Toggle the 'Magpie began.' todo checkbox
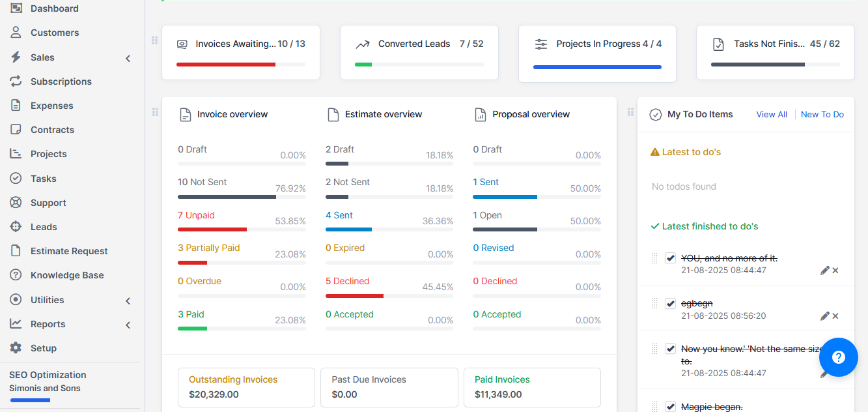The image size is (868, 412). [670, 407]
